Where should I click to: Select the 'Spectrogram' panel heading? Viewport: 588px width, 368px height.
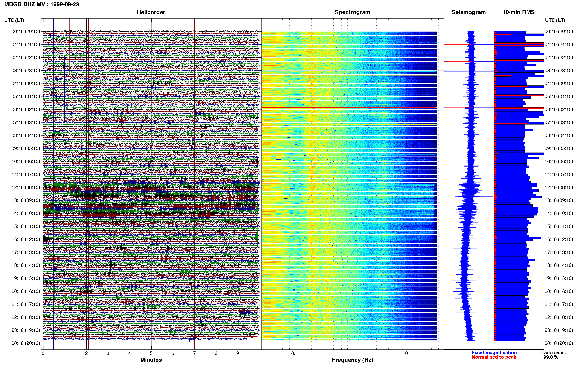click(352, 12)
